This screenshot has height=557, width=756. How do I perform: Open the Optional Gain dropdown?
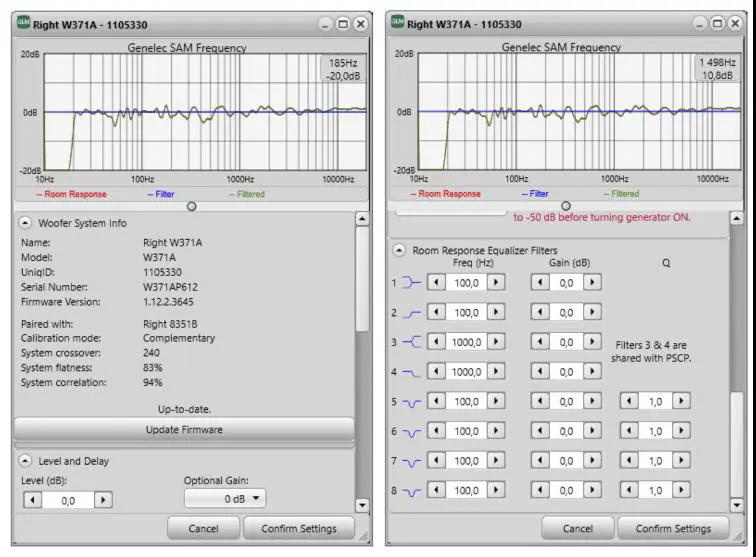[225, 499]
